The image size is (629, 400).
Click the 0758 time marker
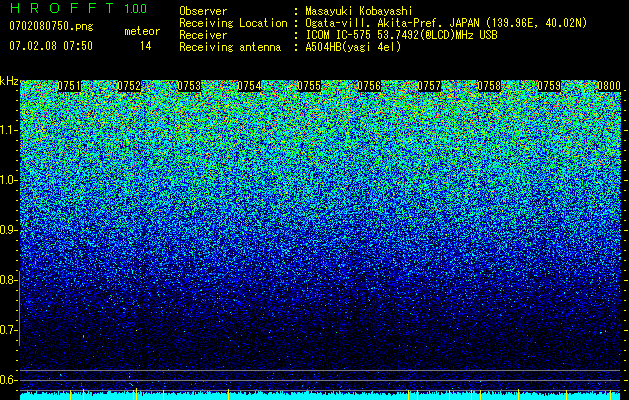[489, 86]
